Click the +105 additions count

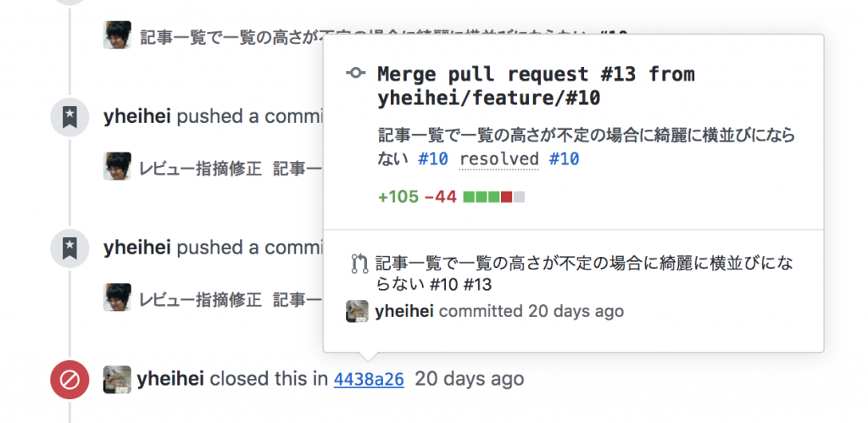pyautogui.click(x=398, y=197)
